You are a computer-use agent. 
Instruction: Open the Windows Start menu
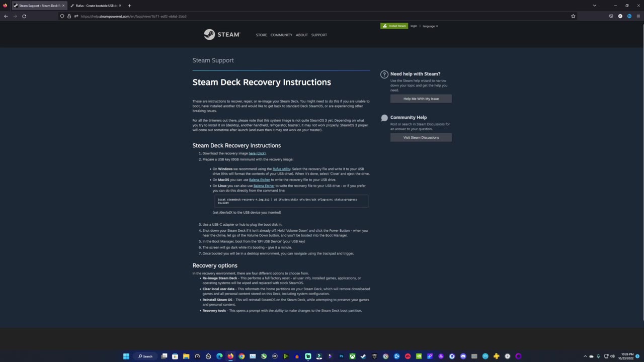pyautogui.click(x=126, y=356)
